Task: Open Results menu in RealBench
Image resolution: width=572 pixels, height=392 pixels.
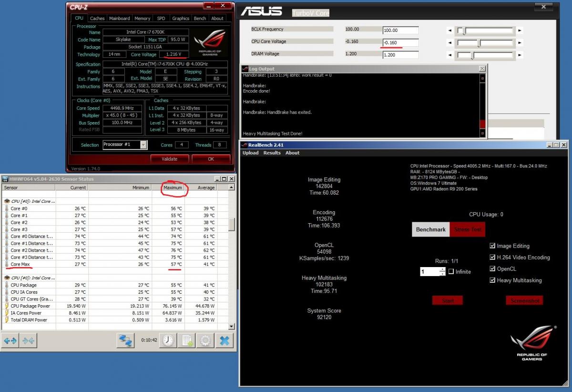Action: 272,153
